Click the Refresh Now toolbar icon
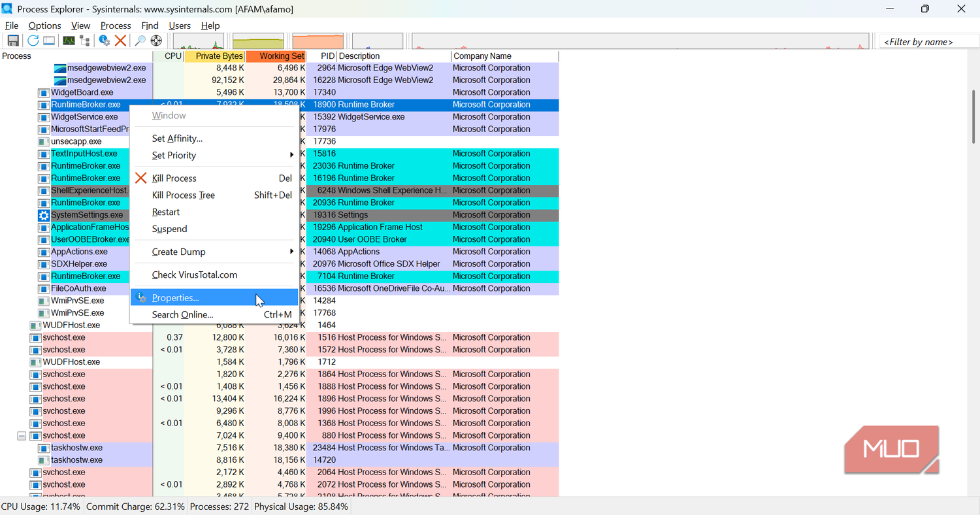Screen dimensions: 980x515 (33, 41)
